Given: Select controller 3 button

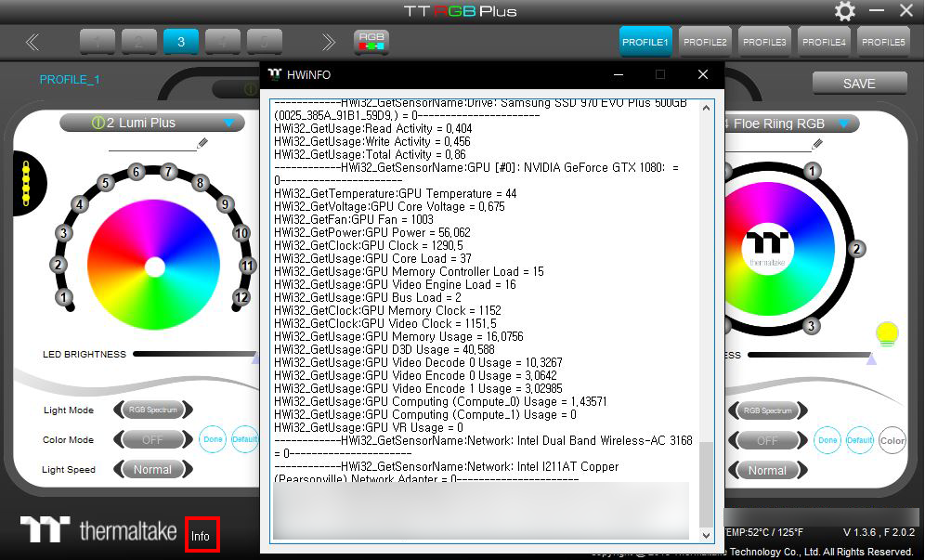Looking at the screenshot, I should [x=181, y=42].
